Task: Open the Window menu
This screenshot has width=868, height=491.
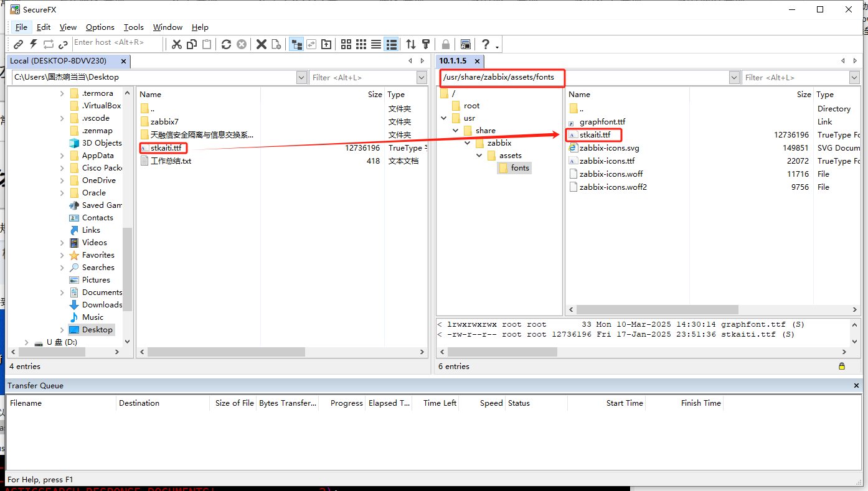Action: 167,27
